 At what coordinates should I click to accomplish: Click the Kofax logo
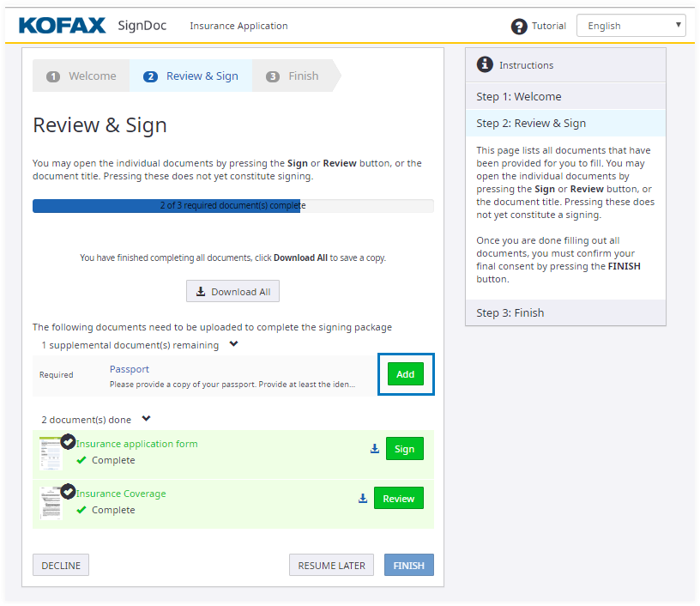[63, 25]
